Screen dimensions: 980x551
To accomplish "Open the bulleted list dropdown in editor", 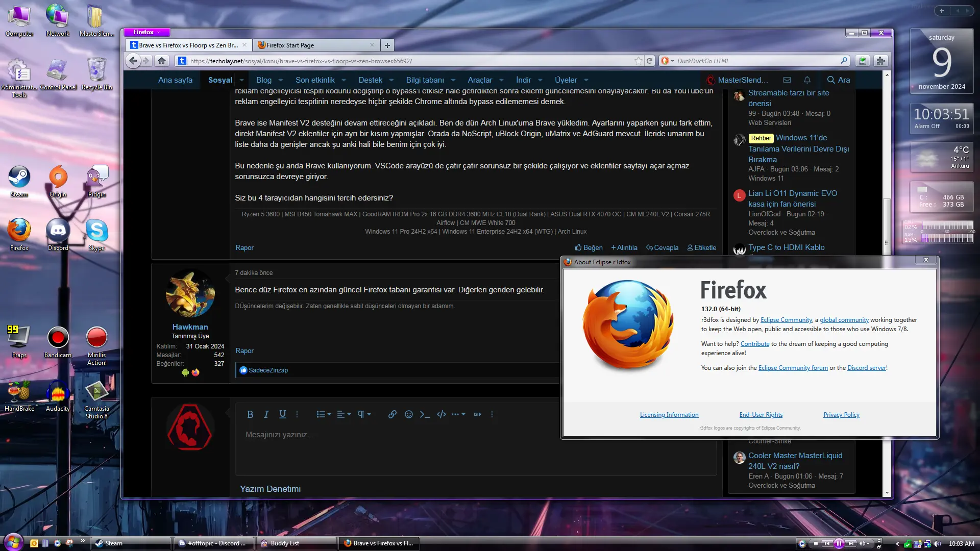I will tap(324, 414).
